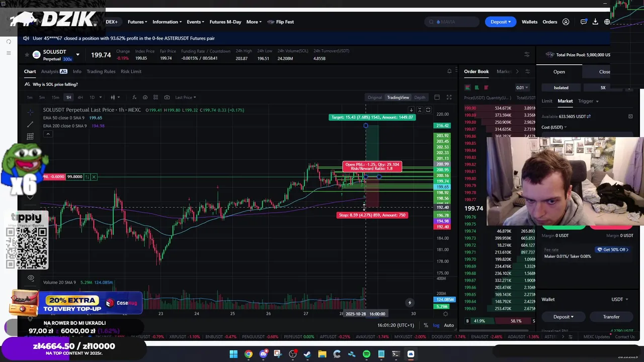Show both buy and sell orders view

pos(467,87)
